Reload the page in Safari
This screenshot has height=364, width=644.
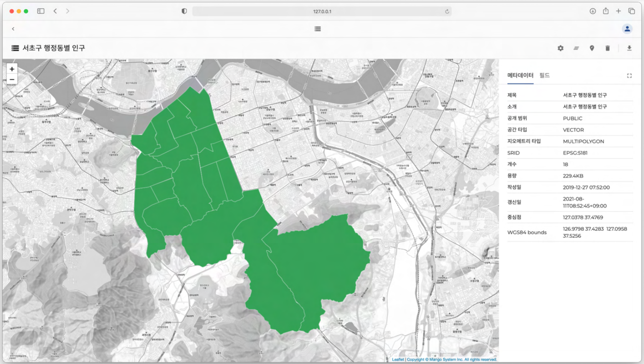[447, 12]
